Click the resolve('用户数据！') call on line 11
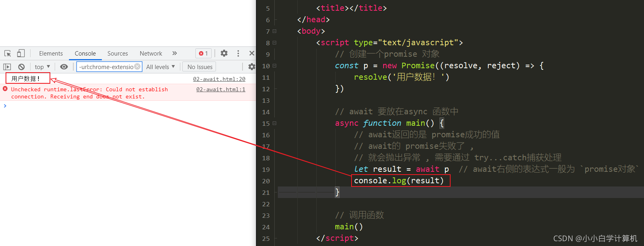Screen dimensions: 644x246 pos(401,77)
